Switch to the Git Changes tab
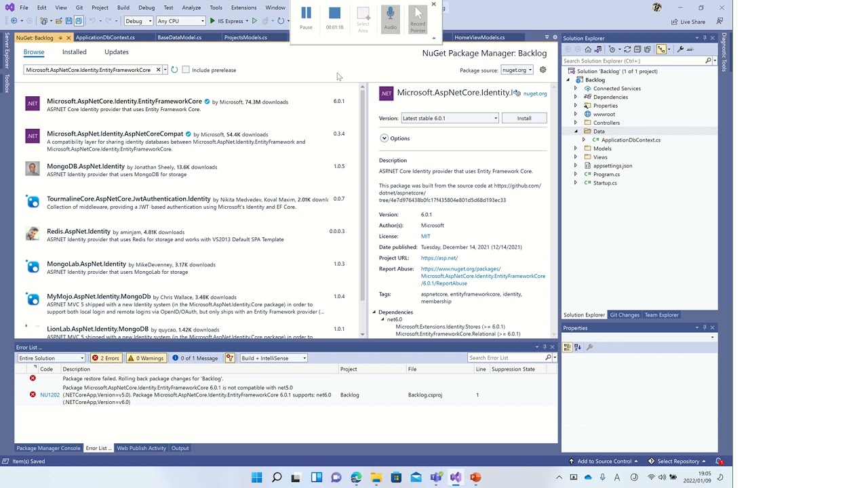Viewport: 868px width, 488px height. [x=625, y=314]
